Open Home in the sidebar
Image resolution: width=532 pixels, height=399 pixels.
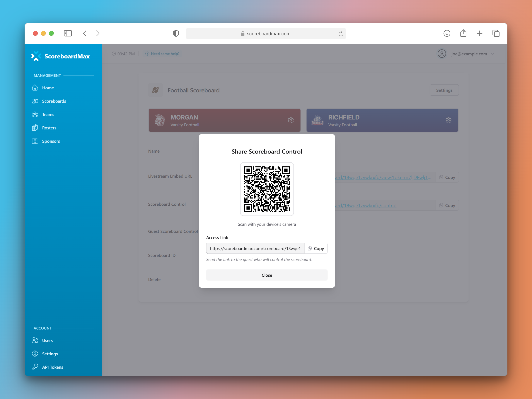click(48, 88)
